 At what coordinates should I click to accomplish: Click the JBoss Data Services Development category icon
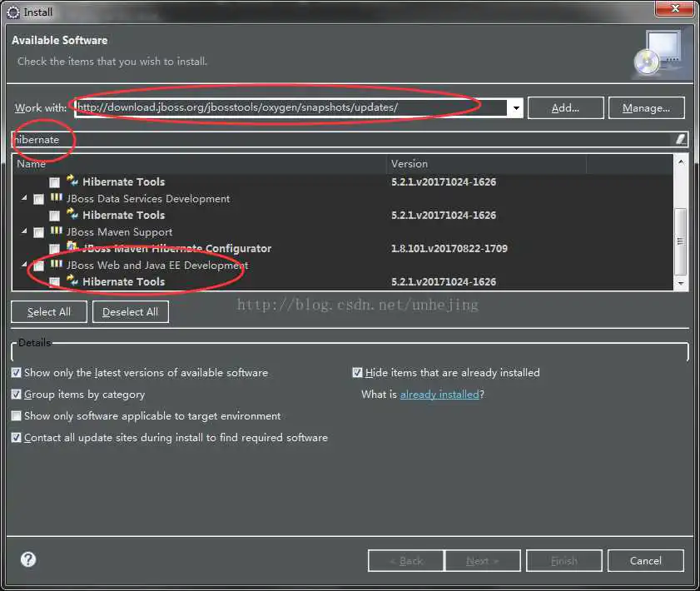click(57, 198)
